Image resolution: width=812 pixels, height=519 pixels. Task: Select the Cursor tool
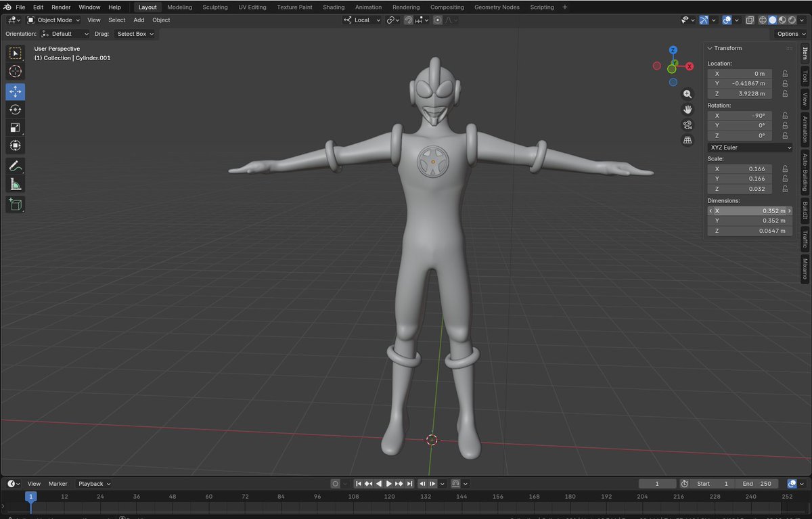click(x=16, y=72)
